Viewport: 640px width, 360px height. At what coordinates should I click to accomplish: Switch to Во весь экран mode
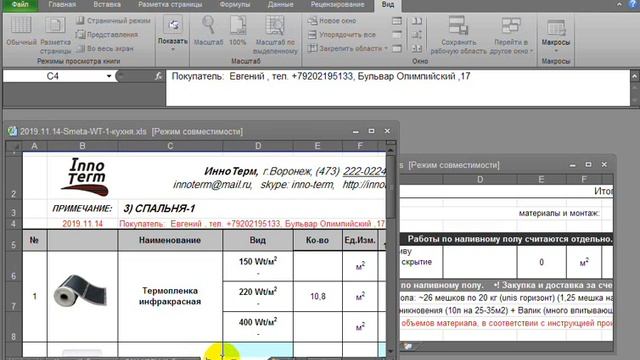click(x=105, y=49)
